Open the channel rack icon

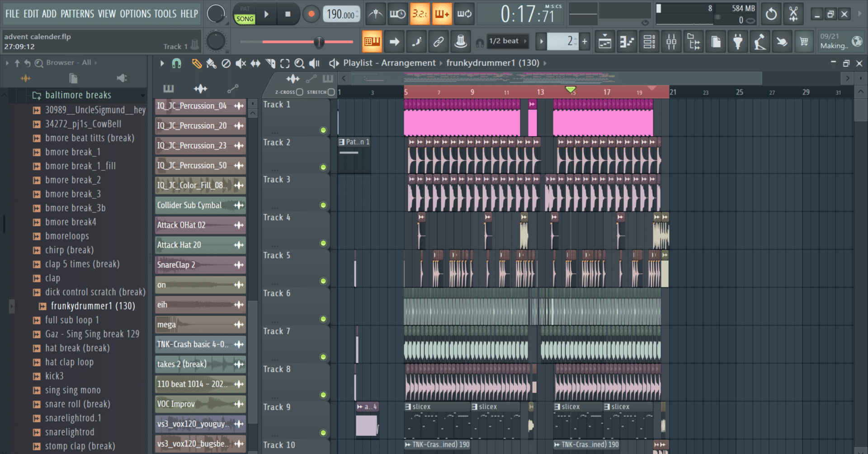(649, 42)
